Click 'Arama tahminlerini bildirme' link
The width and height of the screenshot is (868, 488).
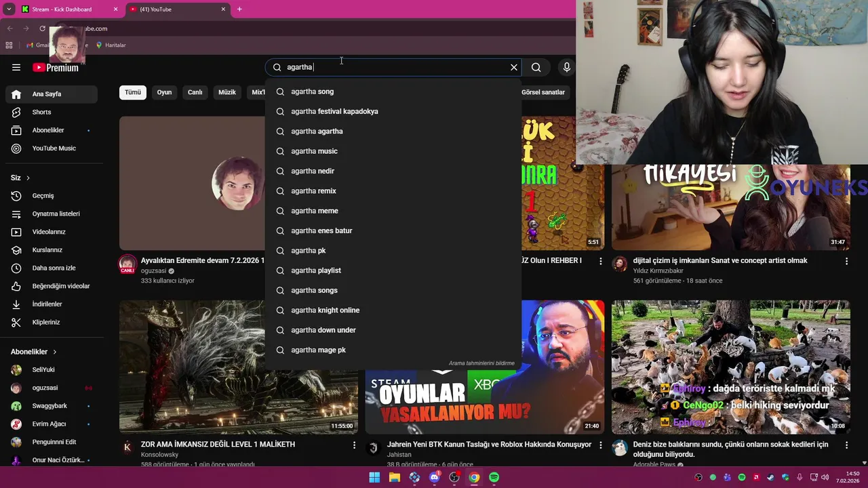coord(481,363)
